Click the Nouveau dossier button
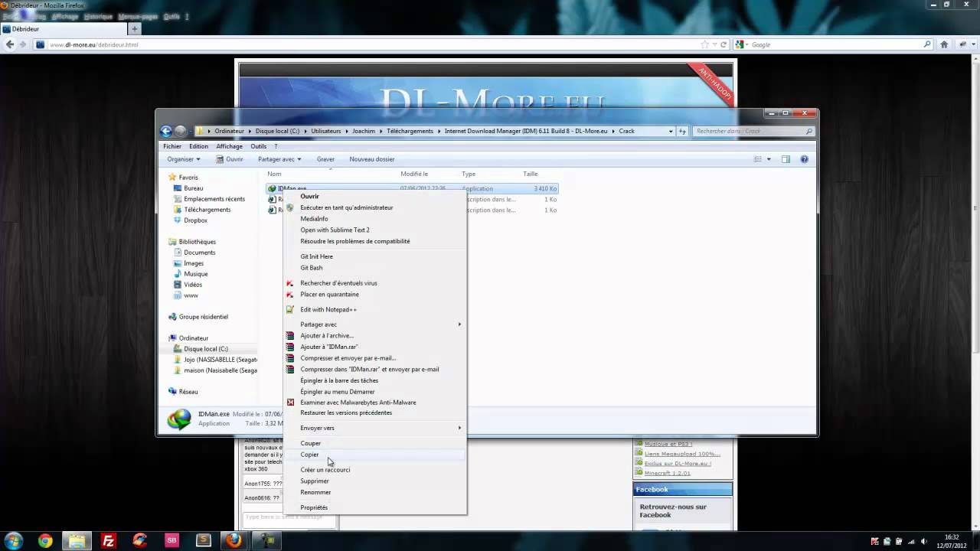980x551 pixels. 372,159
